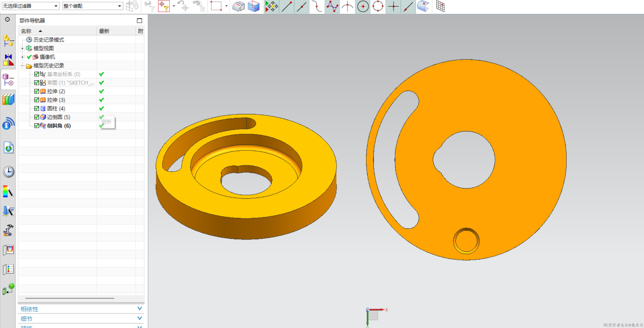Select the 倒斜角 (6) feature
The height and width of the screenshot is (328, 644).
tap(59, 126)
